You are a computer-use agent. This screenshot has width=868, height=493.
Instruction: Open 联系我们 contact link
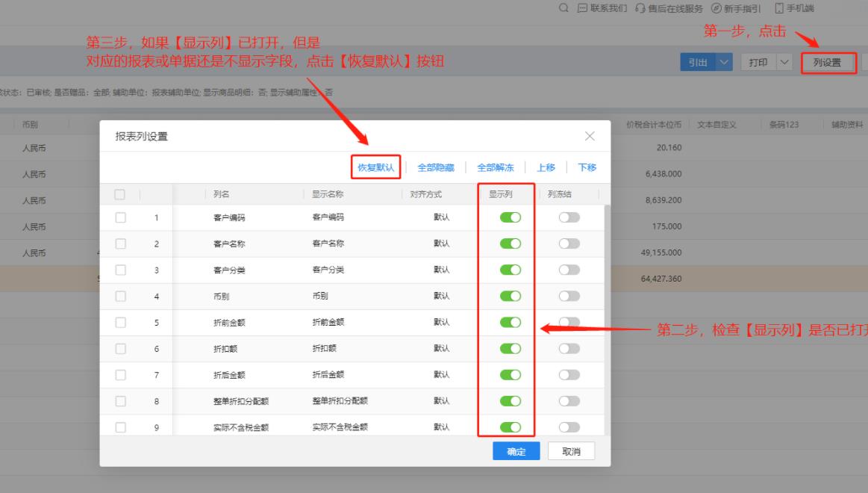tap(602, 8)
